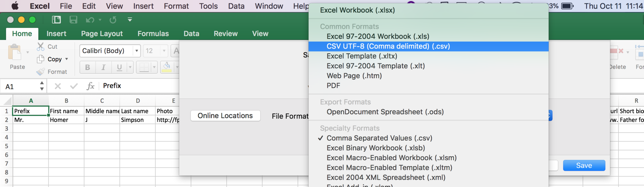Toggle Italic formatting
The width and height of the screenshot is (644, 187).
tap(103, 67)
